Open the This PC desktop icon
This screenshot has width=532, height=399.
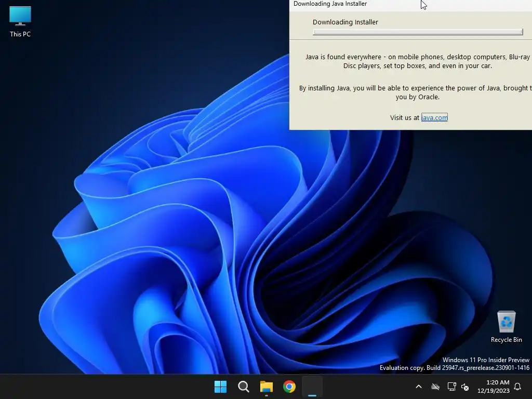tap(20, 21)
